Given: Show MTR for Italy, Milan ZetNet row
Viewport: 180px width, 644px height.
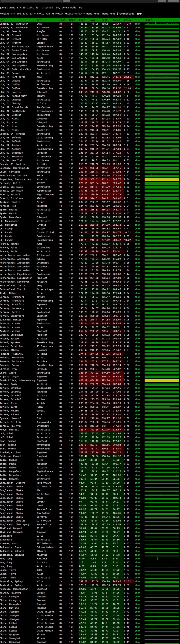Looking at the screenshot, I should (137, 293).
